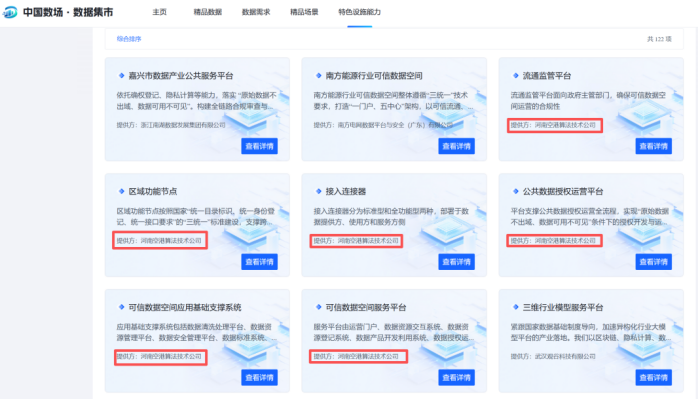Screen dimensions: 698x399
Task: Click provider text 南方电网数据平台与安全(广东)有限公司
Action: pyautogui.click(x=395, y=125)
